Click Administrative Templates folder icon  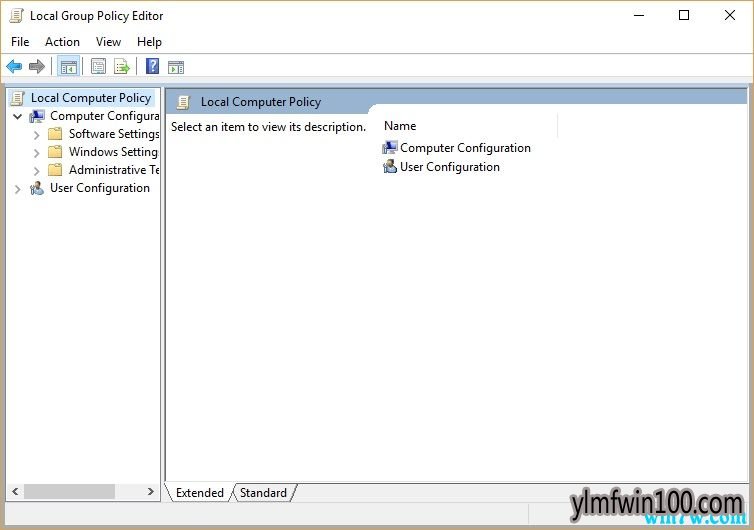coord(55,170)
